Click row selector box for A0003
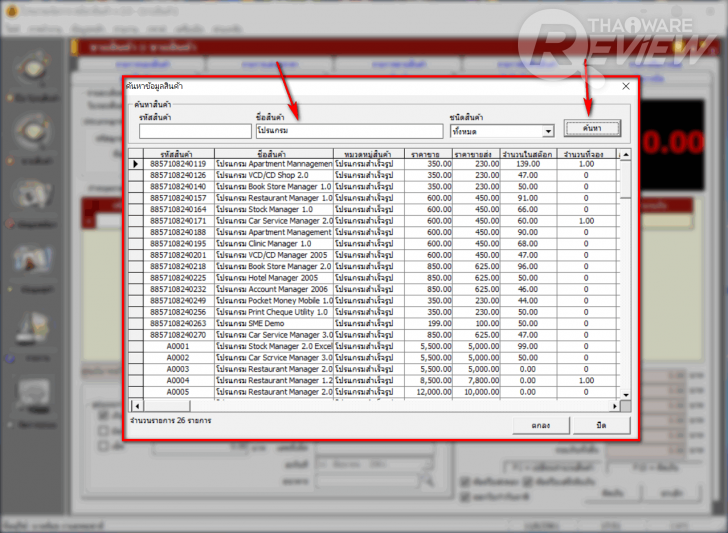This screenshot has height=533, width=728. click(x=136, y=369)
